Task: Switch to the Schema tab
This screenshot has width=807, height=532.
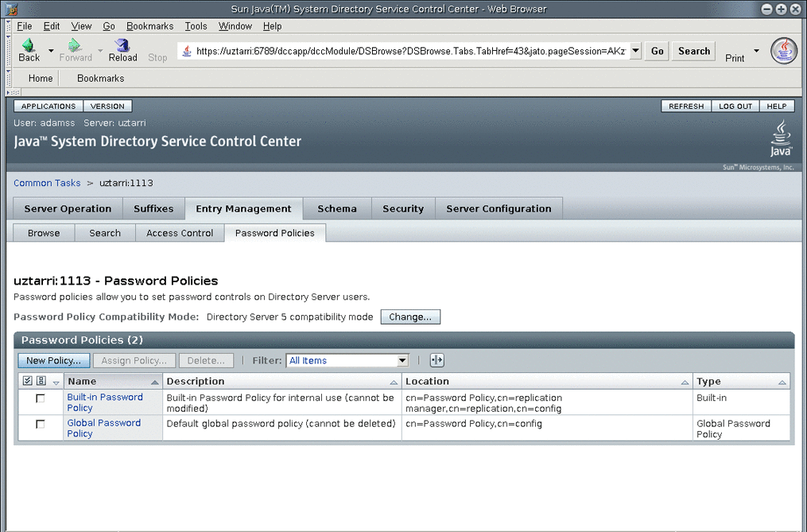Action: coord(337,208)
